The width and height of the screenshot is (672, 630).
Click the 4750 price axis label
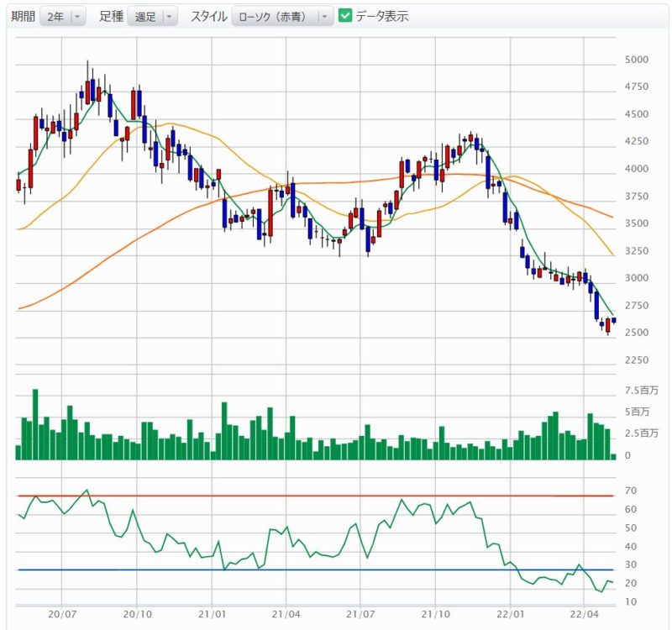[637, 87]
